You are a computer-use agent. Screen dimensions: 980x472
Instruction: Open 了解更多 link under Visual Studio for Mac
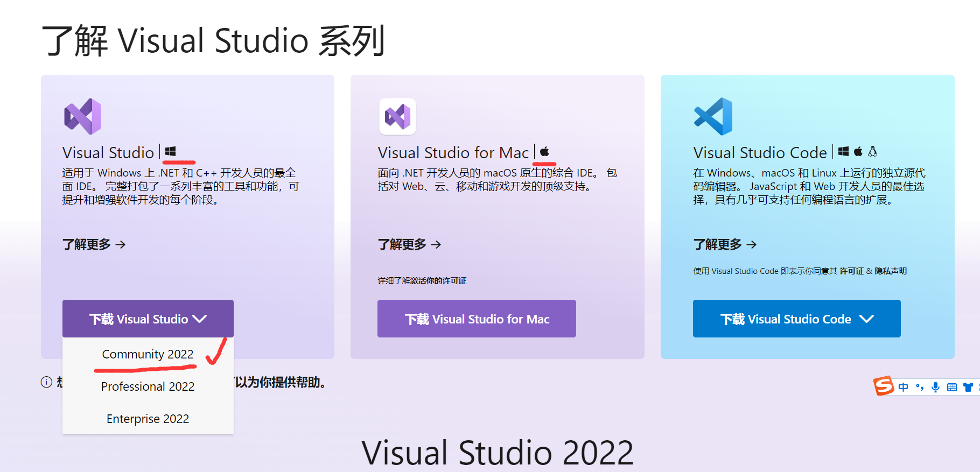(410, 244)
